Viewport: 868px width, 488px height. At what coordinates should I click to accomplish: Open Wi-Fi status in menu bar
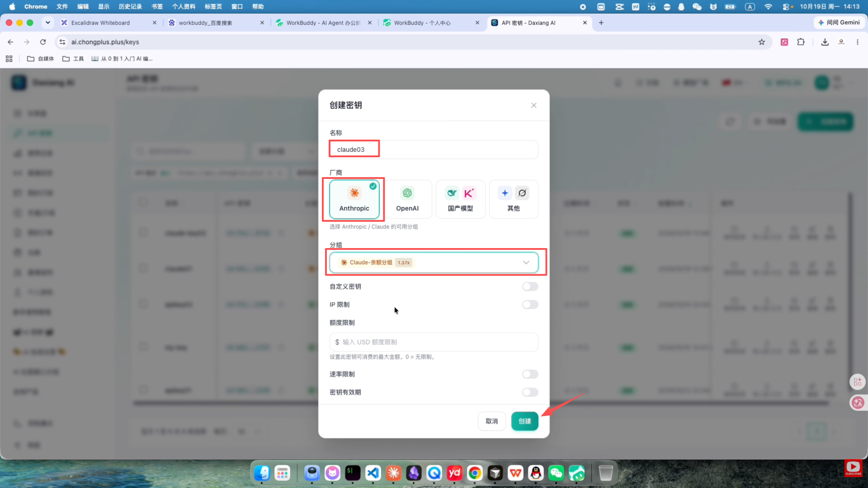tap(768, 6)
